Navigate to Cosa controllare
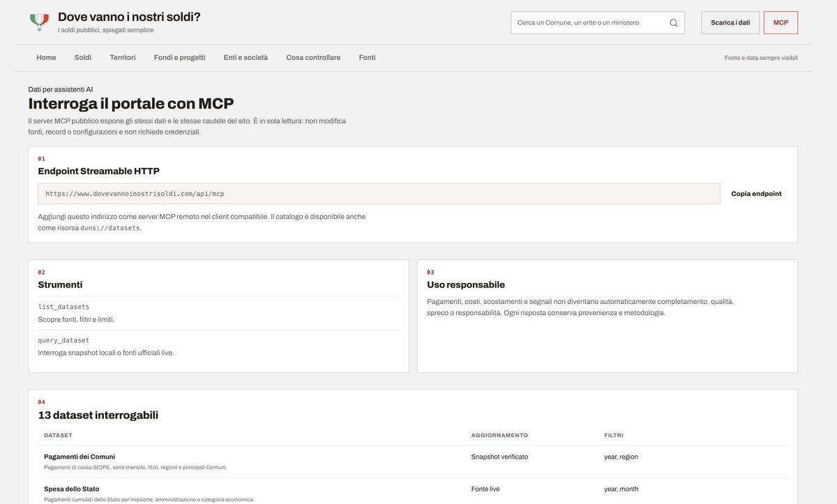The height and width of the screenshot is (504, 837). 313,57
